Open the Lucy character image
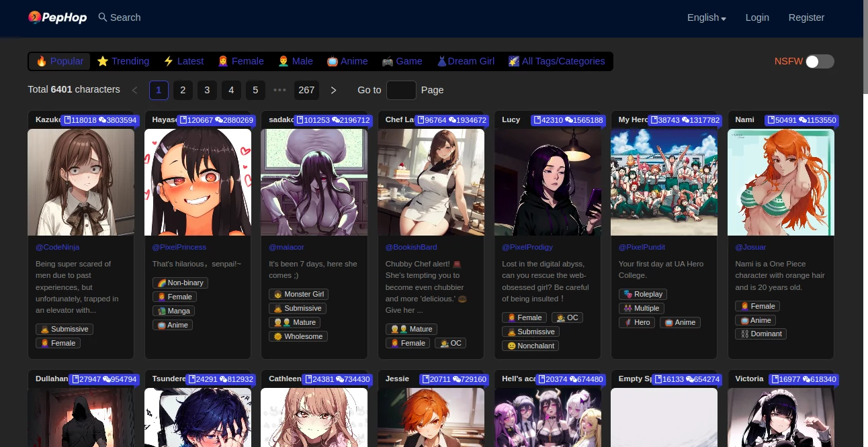The width and height of the screenshot is (868, 447). coord(548,182)
